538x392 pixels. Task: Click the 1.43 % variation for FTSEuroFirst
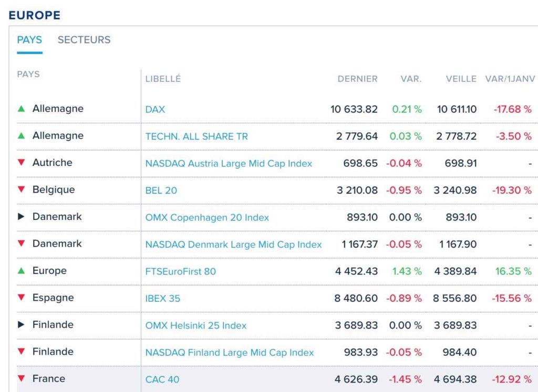(407, 271)
